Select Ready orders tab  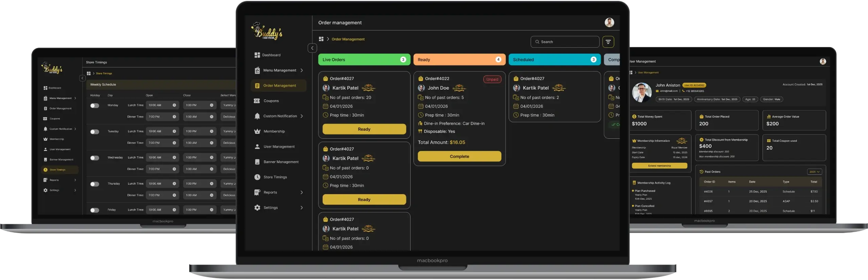pyautogui.click(x=459, y=60)
